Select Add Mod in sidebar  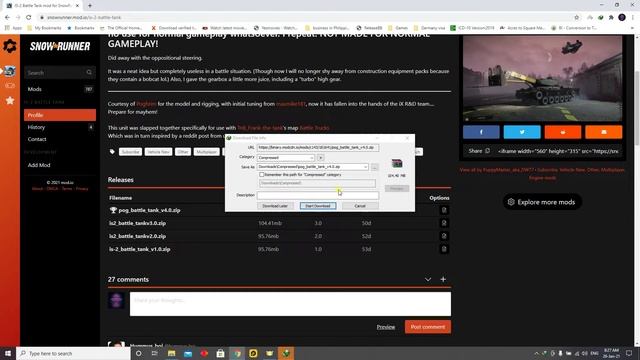click(60, 165)
